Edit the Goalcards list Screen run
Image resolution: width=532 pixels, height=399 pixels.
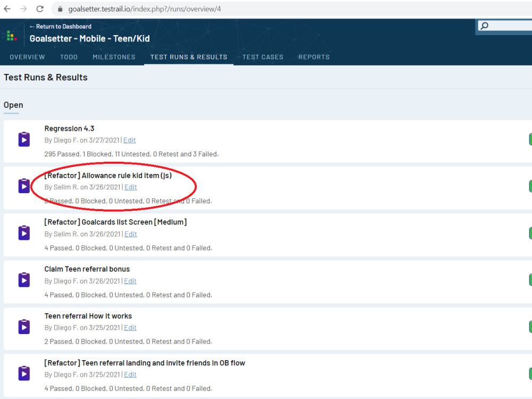click(x=131, y=234)
